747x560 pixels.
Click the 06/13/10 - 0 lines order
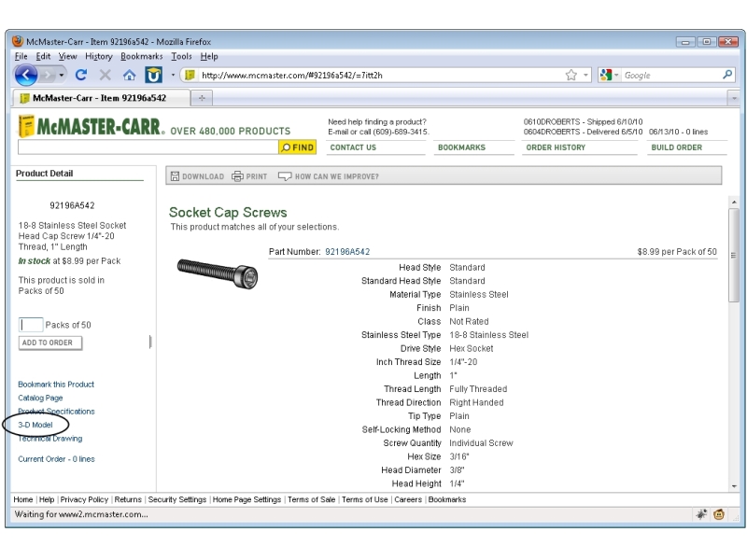[x=679, y=132]
